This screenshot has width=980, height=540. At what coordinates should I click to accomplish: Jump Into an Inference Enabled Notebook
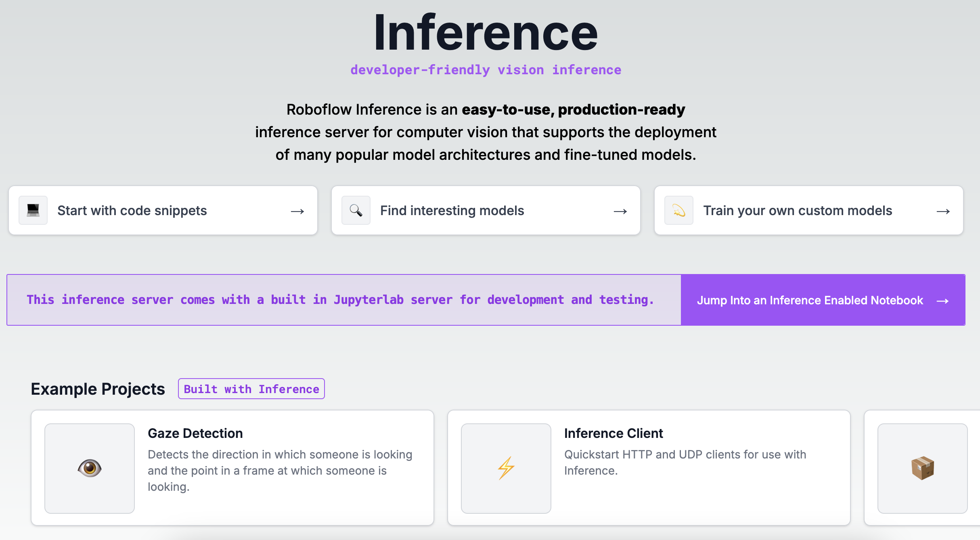(810, 300)
